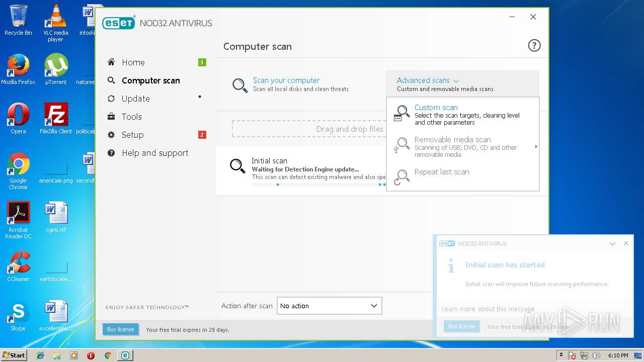Select Skype desktop icon
The width and height of the screenshot is (644, 362).
(18, 316)
